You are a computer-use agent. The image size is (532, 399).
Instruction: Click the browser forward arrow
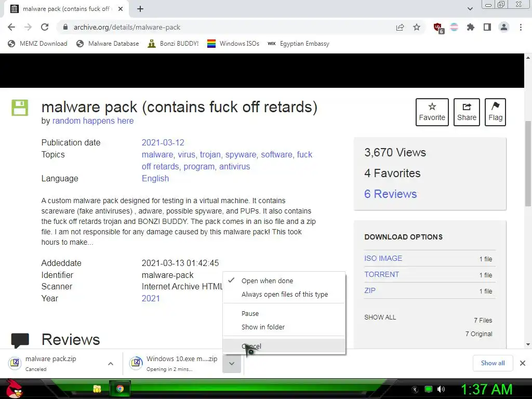(x=28, y=27)
